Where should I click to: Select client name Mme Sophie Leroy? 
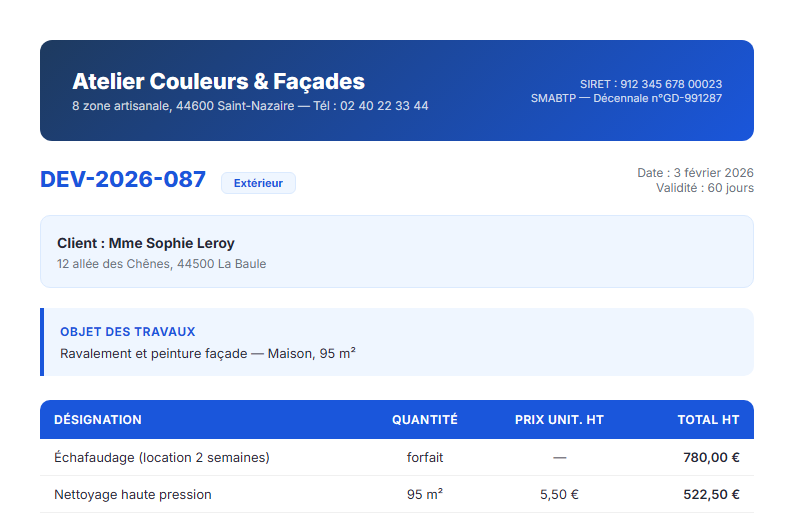[146, 243]
